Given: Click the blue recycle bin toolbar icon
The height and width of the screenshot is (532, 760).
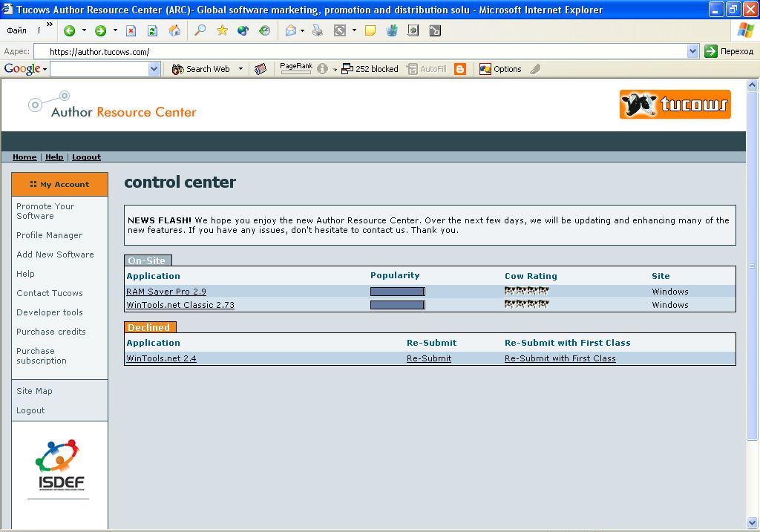Looking at the screenshot, I should [x=392, y=30].
